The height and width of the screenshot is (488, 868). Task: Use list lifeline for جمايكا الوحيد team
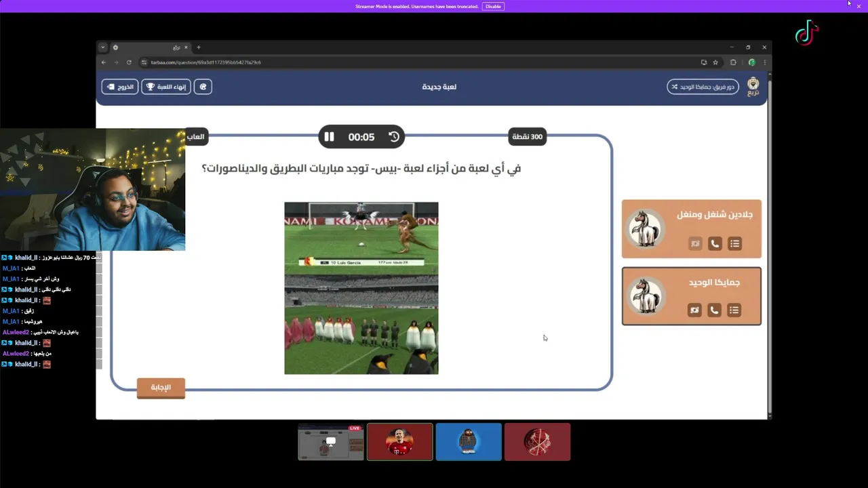tap(734, 310)
